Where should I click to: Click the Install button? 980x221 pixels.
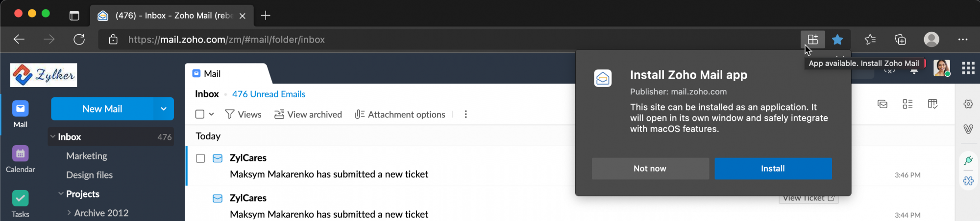tap(773, 168)
